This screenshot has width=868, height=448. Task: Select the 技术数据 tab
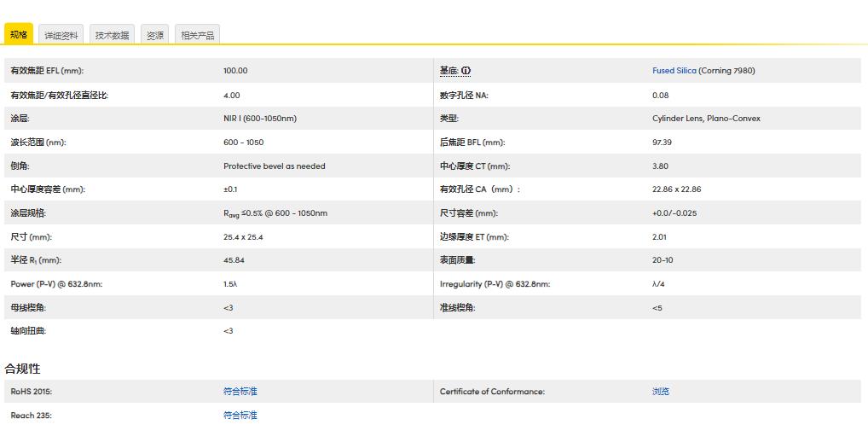coord(112,35)
